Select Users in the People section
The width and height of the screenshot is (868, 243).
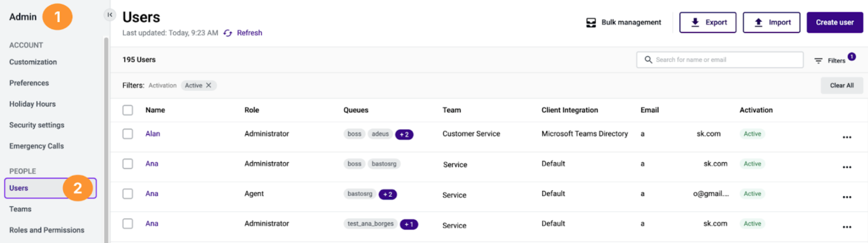pyautogui.click(x=50, y=188)
